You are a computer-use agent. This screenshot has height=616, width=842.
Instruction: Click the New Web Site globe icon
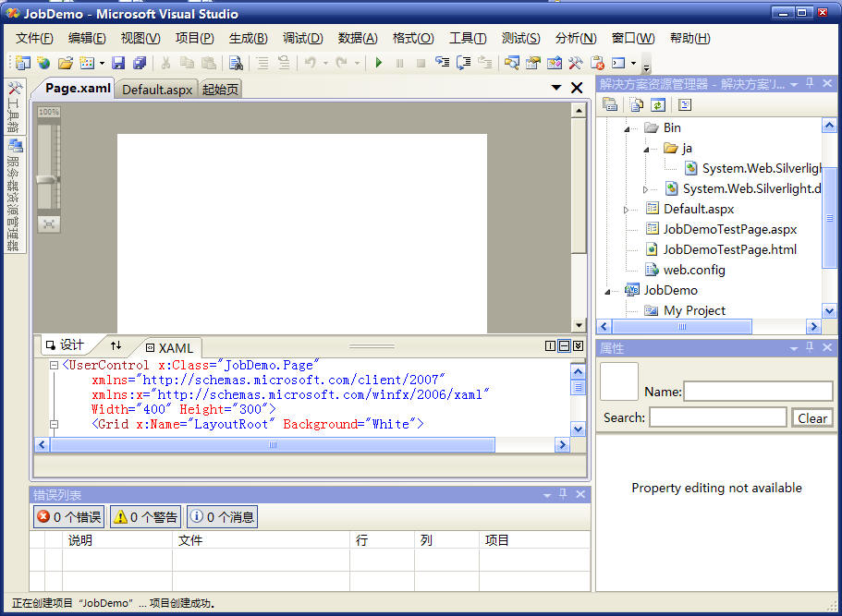[44, 63]
